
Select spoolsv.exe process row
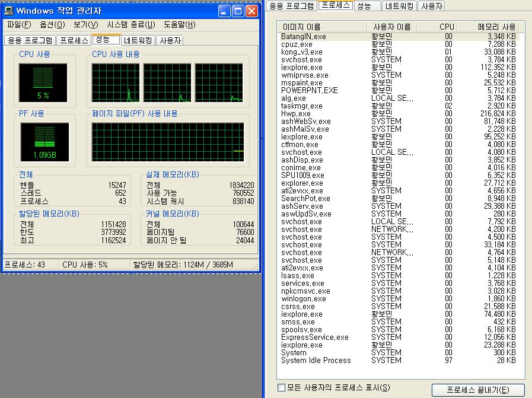click(399, 330)
